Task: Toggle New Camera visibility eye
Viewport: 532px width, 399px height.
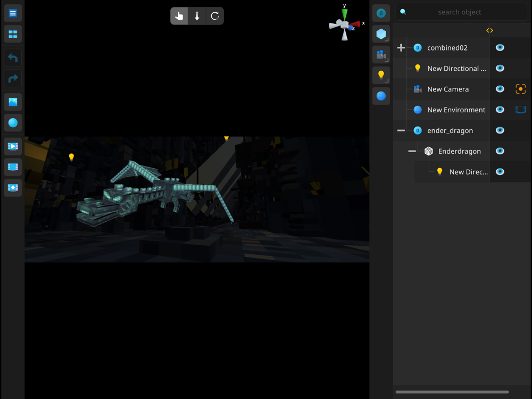Action: [500, 89]
